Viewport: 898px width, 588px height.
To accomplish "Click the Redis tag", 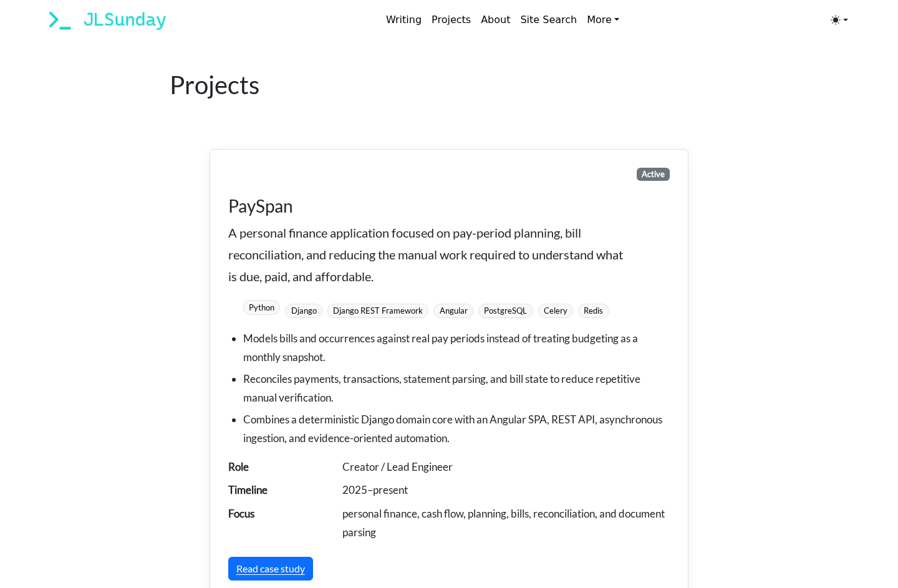I will point(593,311).
